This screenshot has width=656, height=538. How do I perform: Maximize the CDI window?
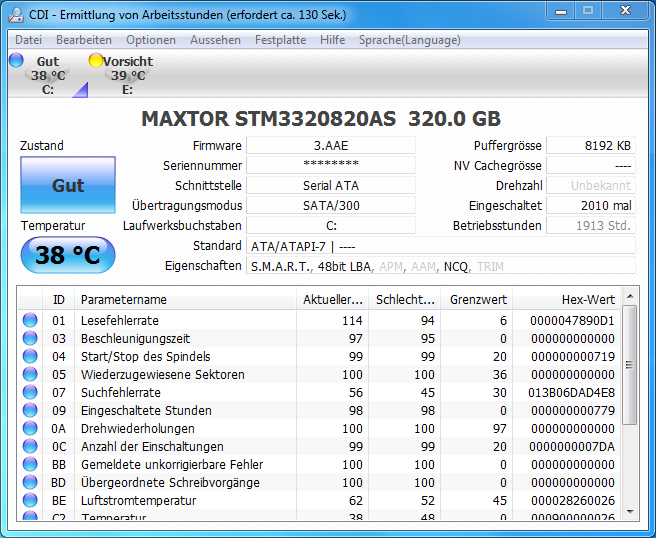[x=588, y=11]
